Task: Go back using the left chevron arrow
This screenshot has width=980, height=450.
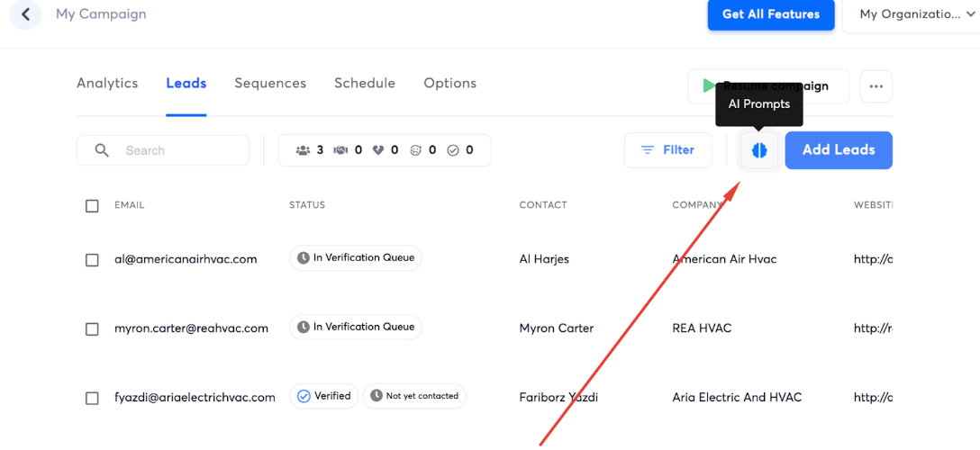Action: [25, 14]
